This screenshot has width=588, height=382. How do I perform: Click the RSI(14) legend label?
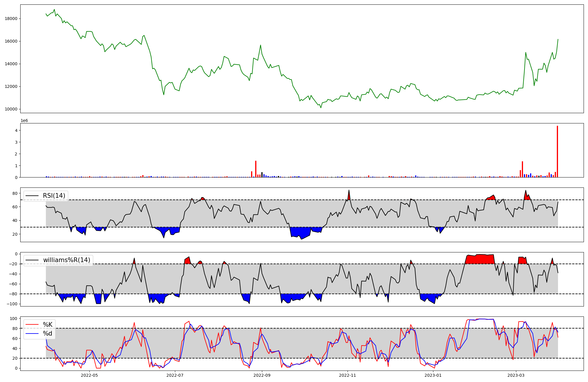54,196
